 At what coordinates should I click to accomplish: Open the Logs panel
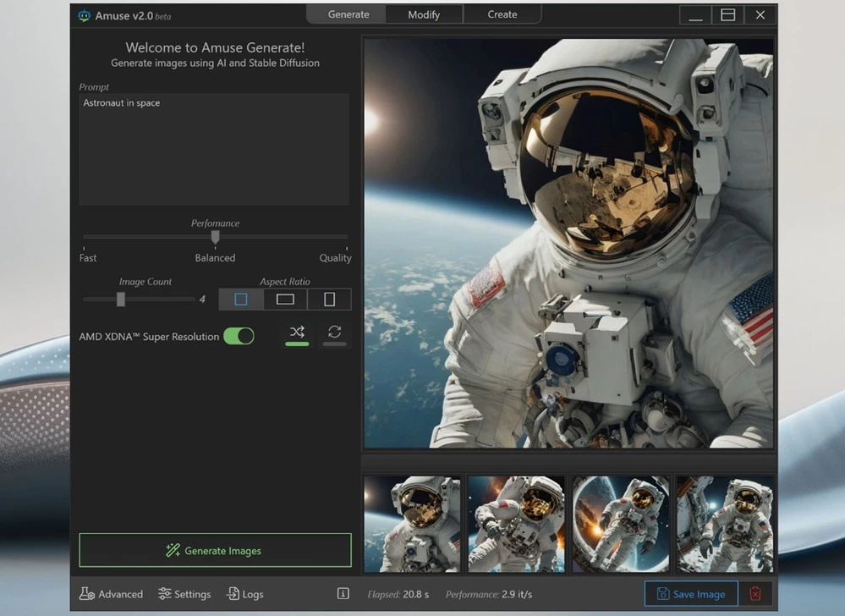tap(244, 594)
